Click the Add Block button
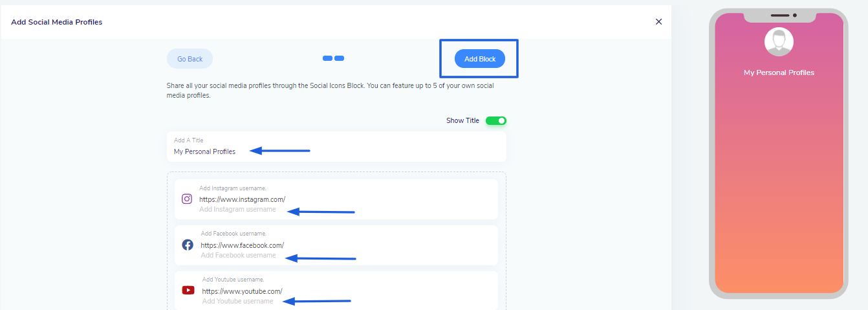 point(479,59)
